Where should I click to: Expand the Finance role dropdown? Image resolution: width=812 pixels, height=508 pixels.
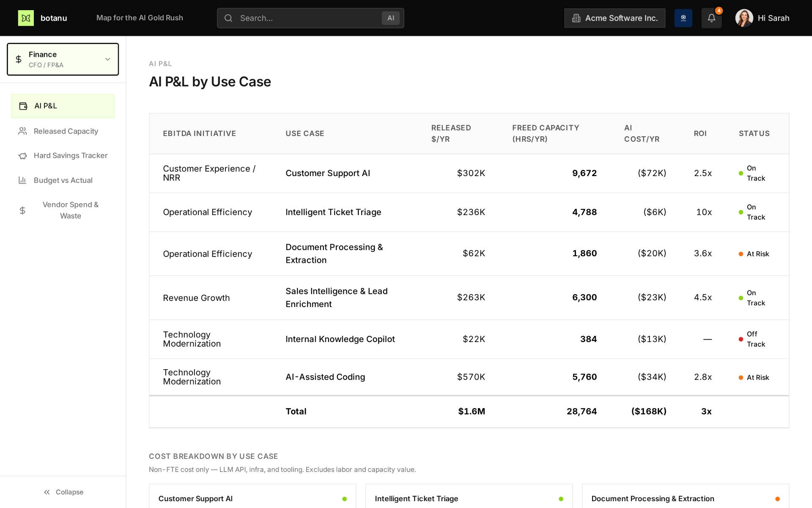[63, 59]
